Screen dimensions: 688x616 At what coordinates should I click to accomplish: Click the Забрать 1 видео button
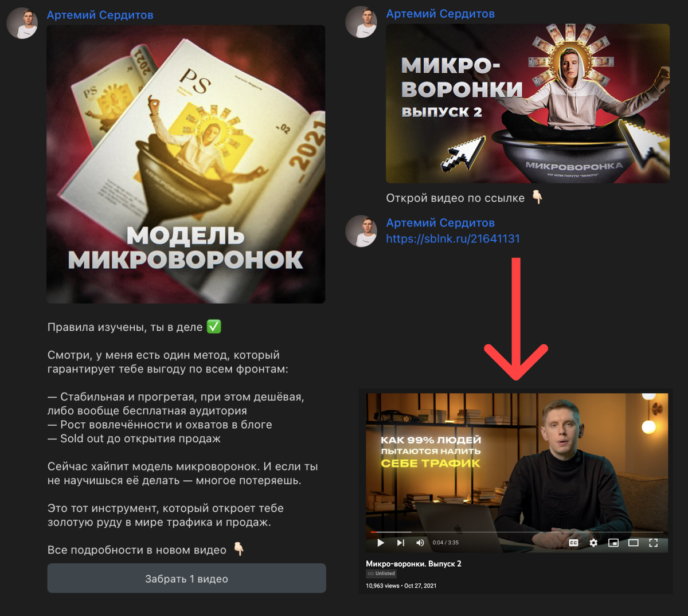186,578
